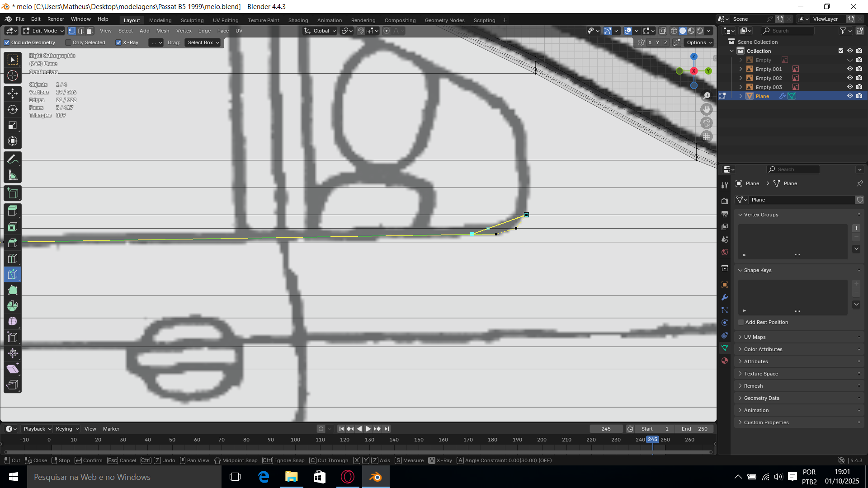Click the Options button in viewport header
This screenshot has height=488, width=868.
[x=699, y=42]
